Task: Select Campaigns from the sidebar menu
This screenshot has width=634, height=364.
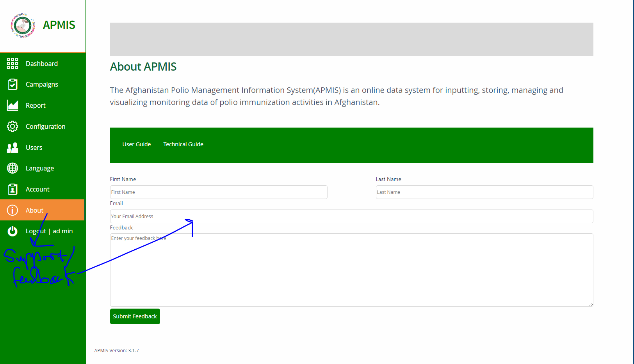Action: 42,84
